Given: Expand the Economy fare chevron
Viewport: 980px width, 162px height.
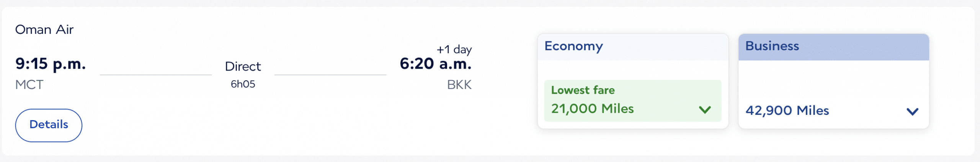Looking at the screenshot, I should tap(704, 110).
